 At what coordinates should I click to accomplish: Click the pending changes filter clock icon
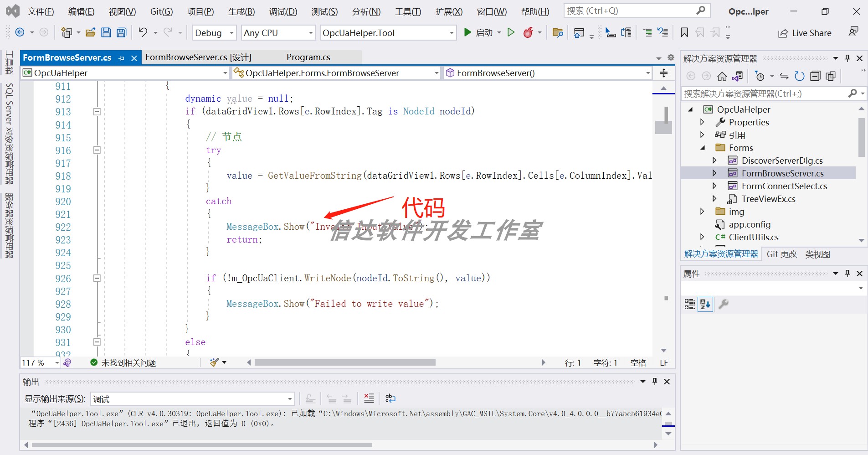click(760, 76)
